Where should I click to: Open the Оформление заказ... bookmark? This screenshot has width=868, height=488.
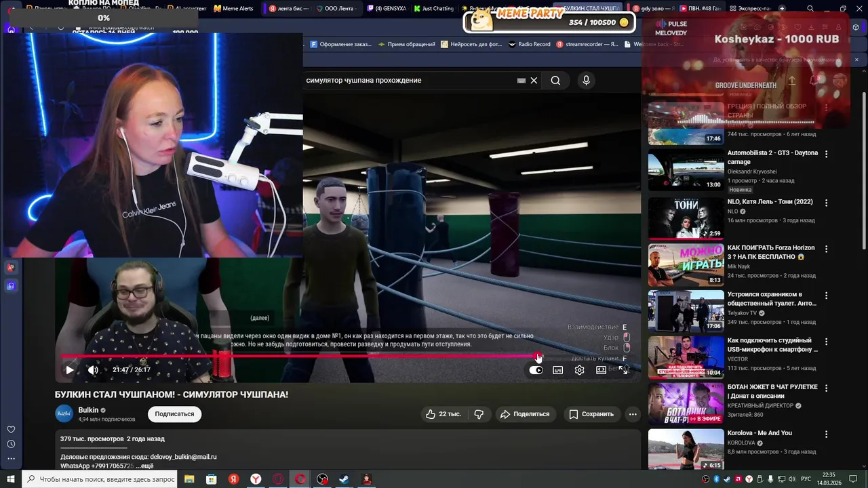340,44
